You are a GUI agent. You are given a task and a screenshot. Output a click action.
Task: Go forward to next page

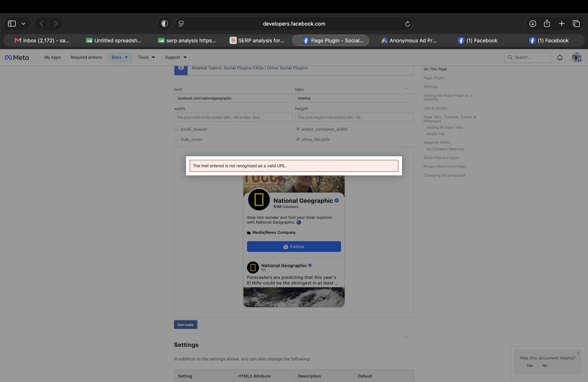(x=56, y=24)
